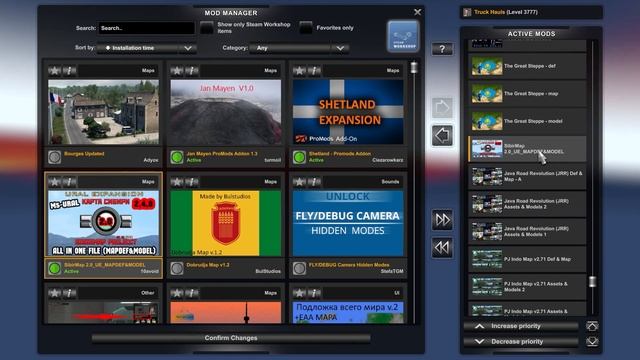The image size is (640, 360).
Task: Select PJ Indo Map Assets & Models 2
Action: click(527, 287)
